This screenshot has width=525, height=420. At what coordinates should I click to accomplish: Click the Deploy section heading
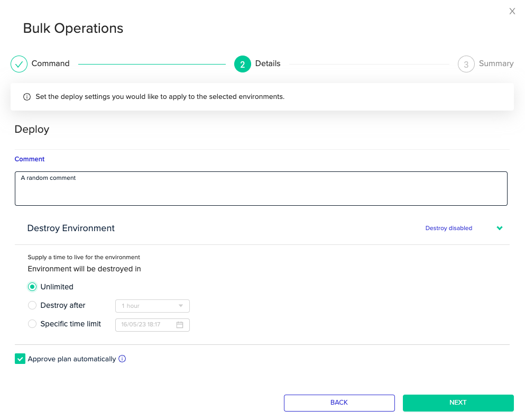pos(32,129)
